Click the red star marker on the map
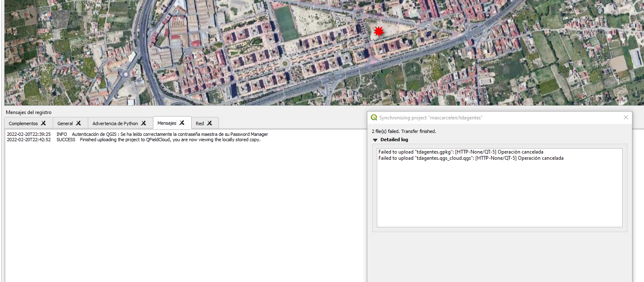The width and height of the screenshot is (644, 282). point(379,31)
